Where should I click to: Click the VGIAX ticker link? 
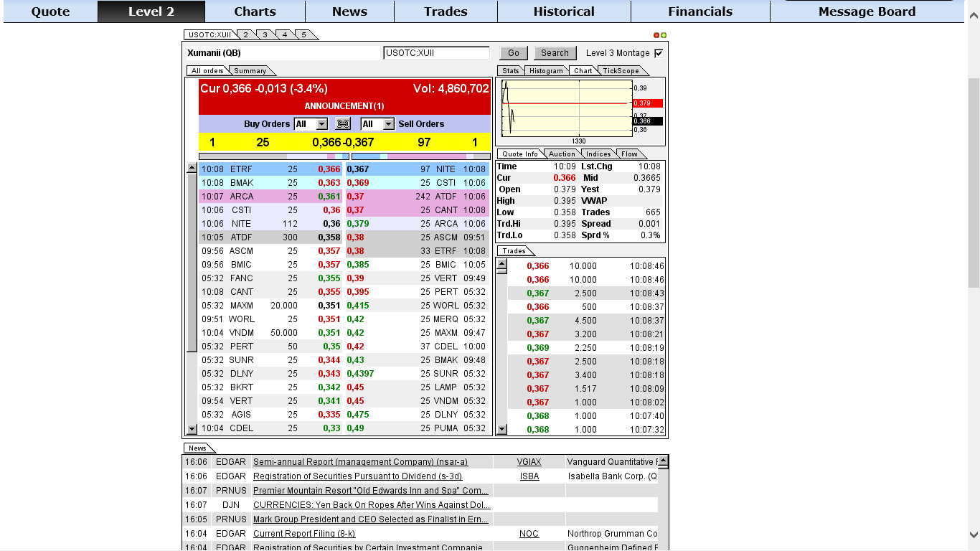click(529, 462)
